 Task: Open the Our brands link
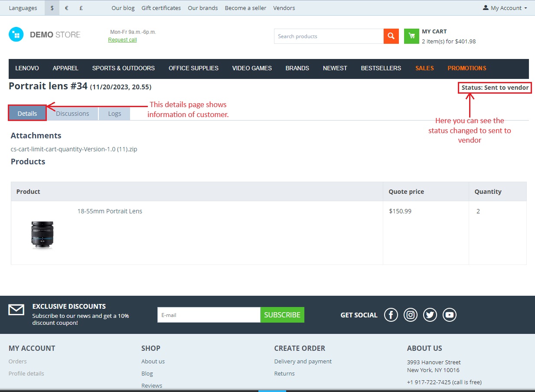click(203, 8)
